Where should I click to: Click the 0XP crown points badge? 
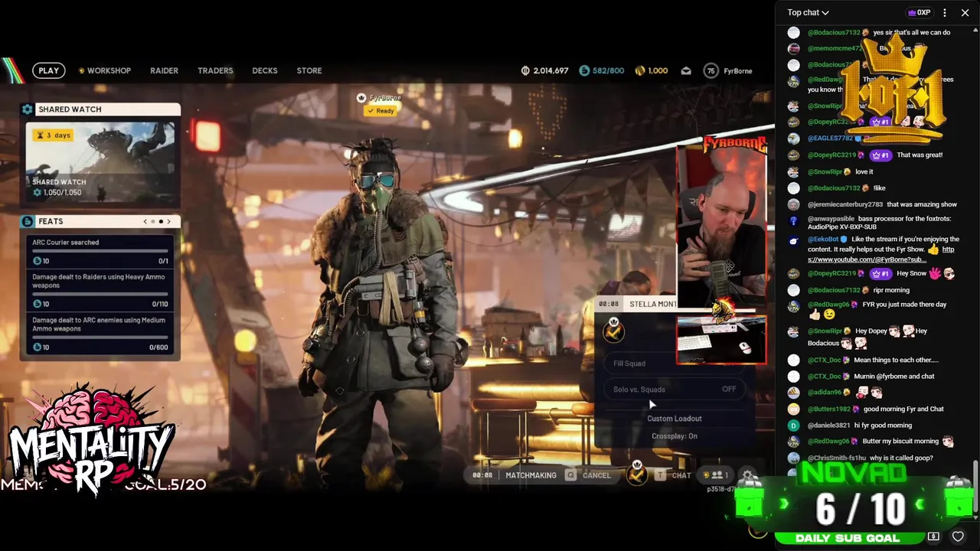(x=919, y=12)
